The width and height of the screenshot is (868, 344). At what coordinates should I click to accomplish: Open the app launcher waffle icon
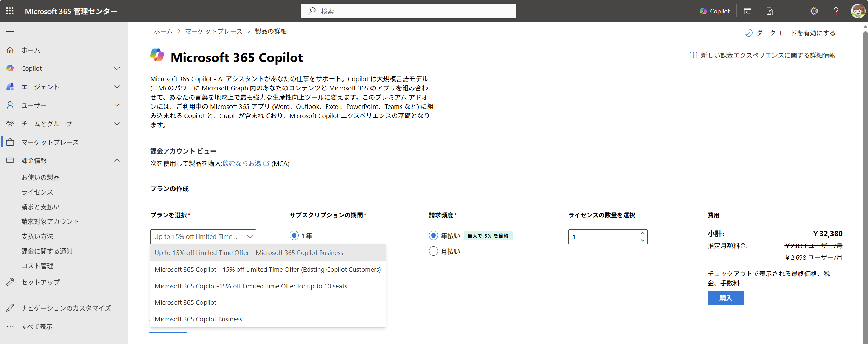[10, 11]
